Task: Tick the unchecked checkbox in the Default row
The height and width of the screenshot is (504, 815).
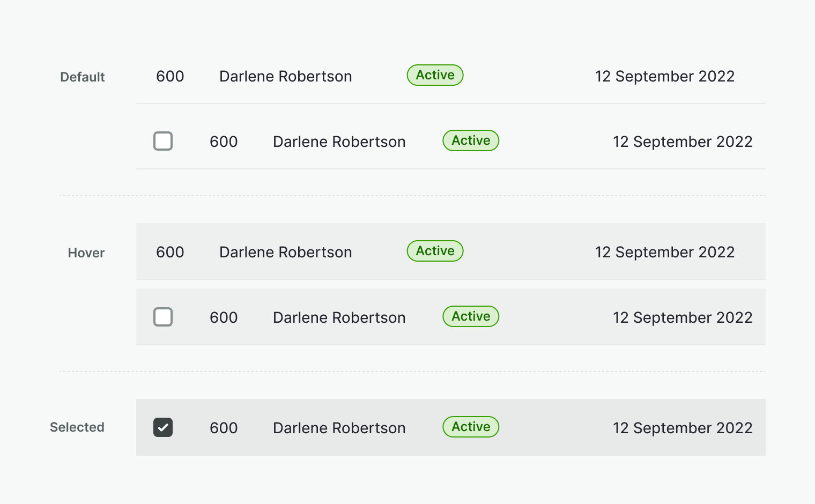Action: click(x=163, y=141)
